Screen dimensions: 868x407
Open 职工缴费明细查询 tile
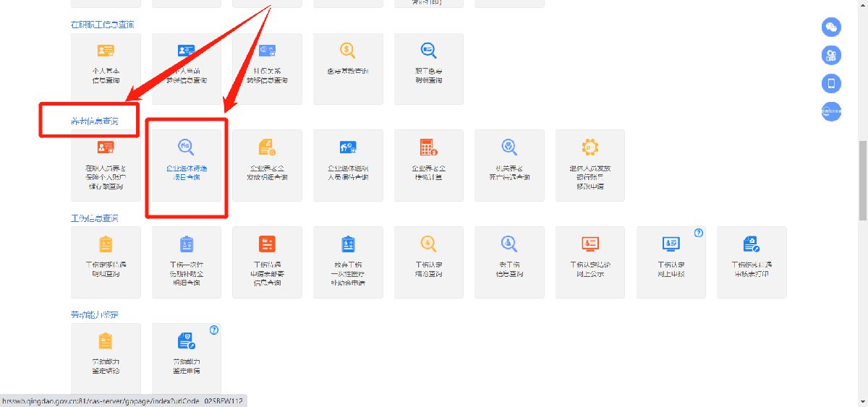(x=429, y=67)
